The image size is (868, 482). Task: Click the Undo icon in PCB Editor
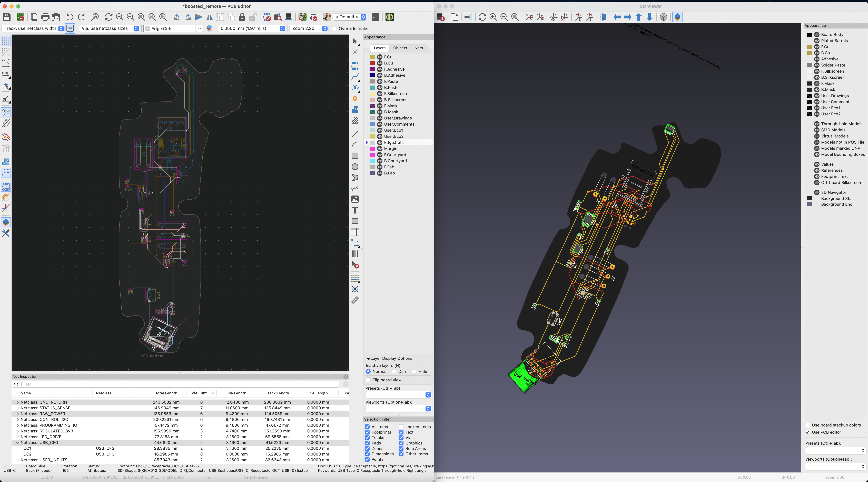pyautogui.click(x=70, y=17)
